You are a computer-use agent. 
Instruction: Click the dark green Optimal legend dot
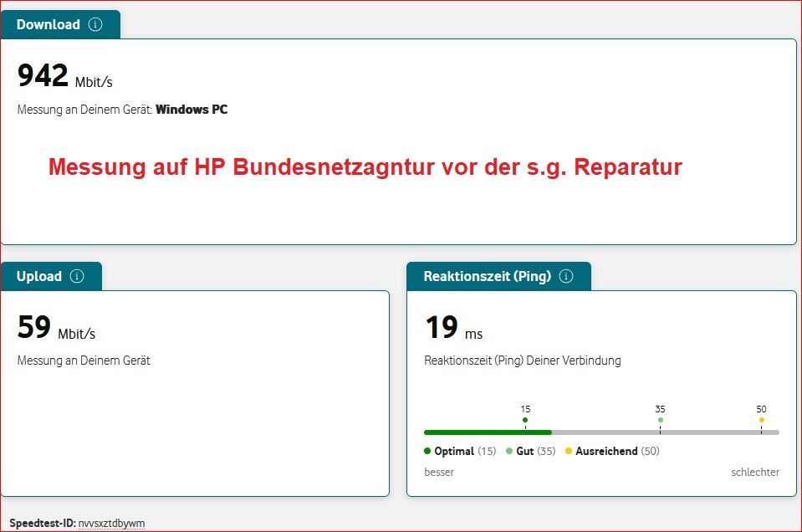[428, 451]
